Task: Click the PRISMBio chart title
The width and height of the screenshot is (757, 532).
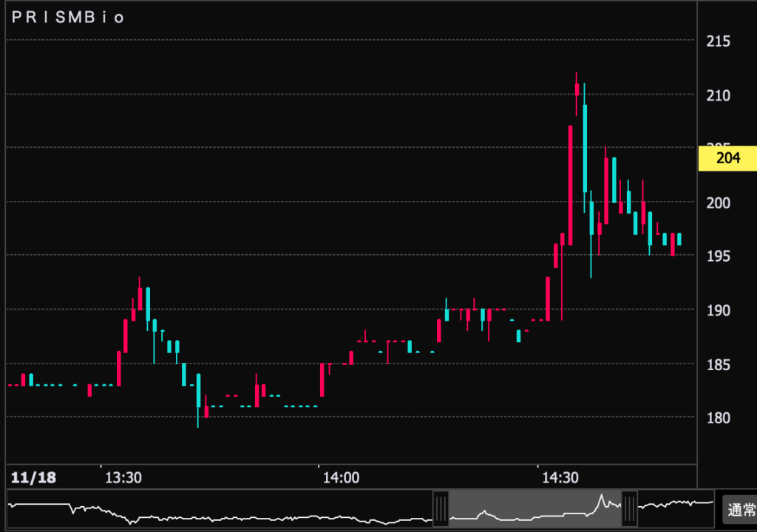Action: pyautogui.click(x=68, y=18)
